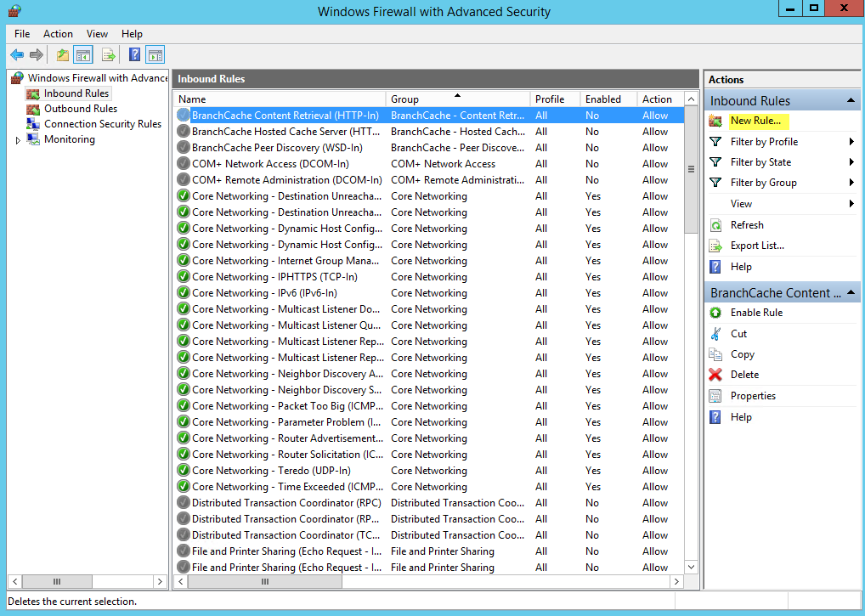Click the Connection Security Rules icon

[34, 124]
